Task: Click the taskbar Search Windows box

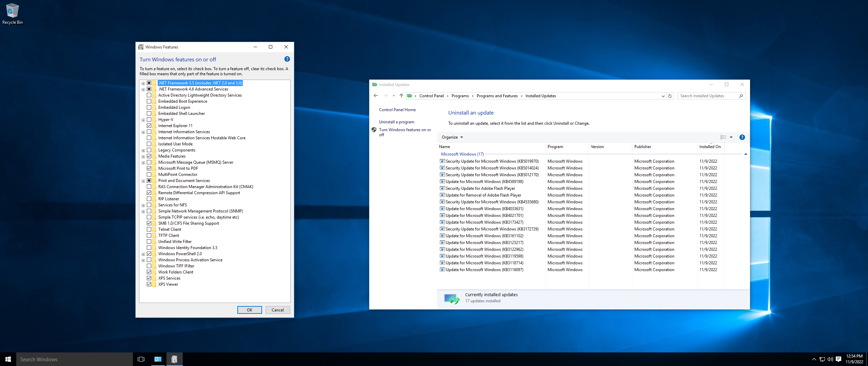Action: point(75,359)
